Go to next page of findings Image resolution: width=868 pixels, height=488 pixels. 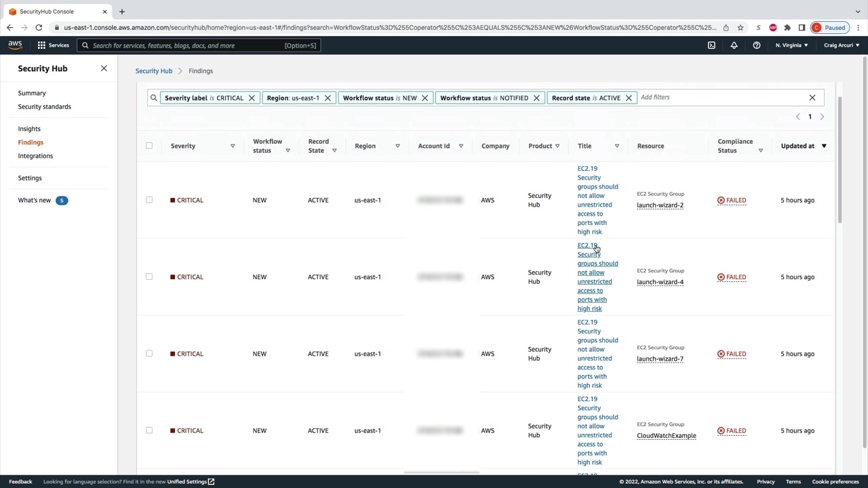coord(822,117)
